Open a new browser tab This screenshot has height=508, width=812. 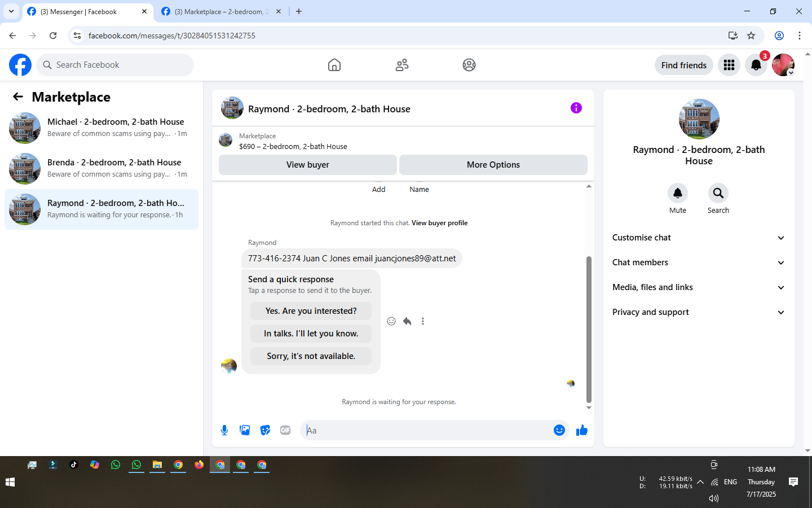[299, 11]
